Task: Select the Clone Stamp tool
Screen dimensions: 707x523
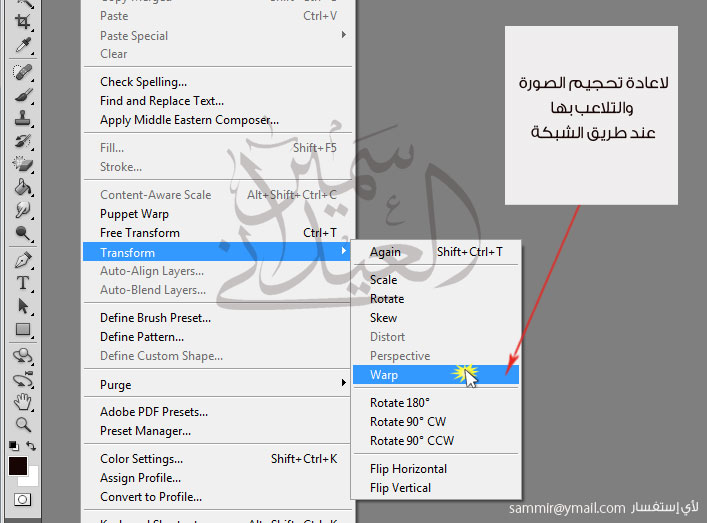Action: pyautogui.click(x=22, y=118)
